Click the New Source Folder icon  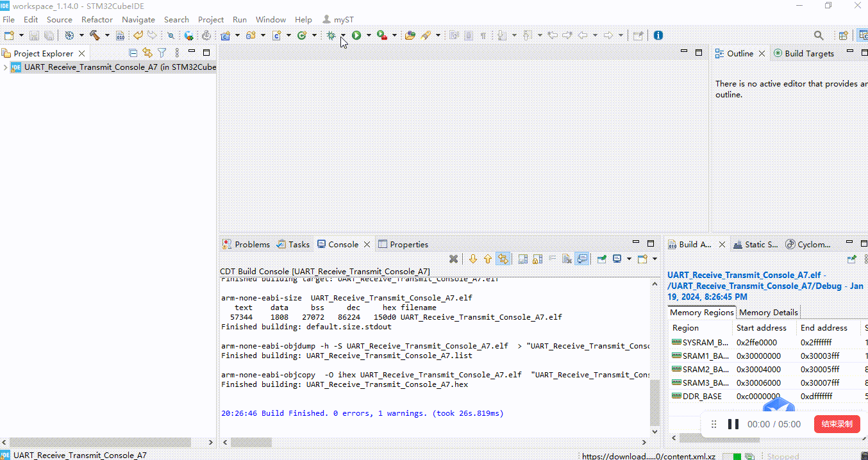[x=251, y=35]
